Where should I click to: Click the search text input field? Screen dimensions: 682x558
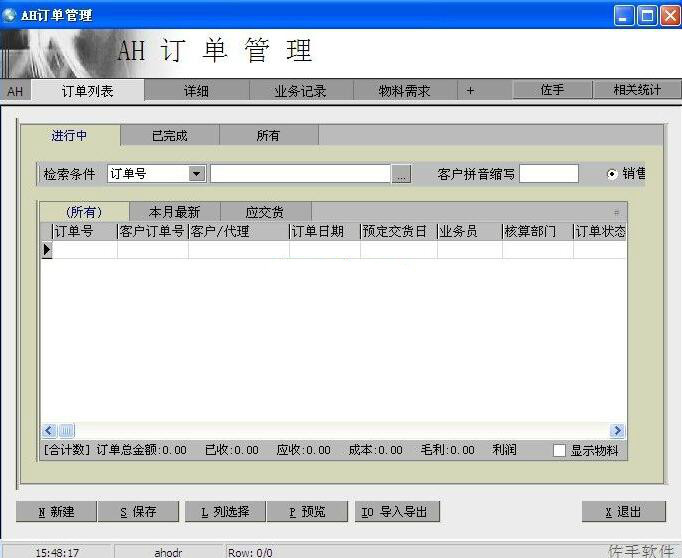300,174
